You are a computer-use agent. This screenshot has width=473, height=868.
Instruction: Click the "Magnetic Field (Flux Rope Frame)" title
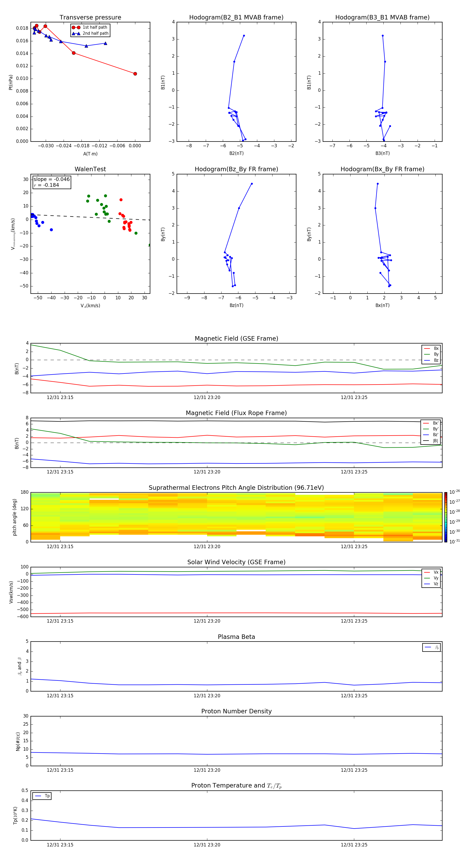pos(236,413)
